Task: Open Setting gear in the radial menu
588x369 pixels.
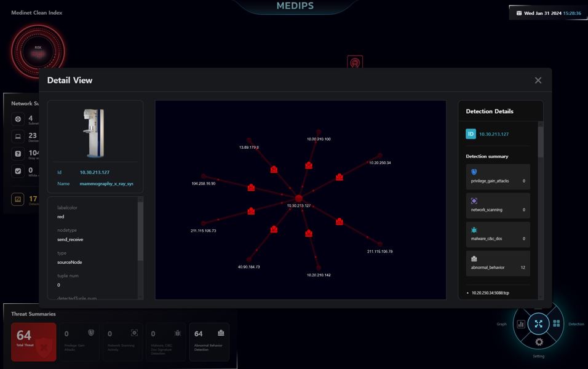Action: click(539, 342)
